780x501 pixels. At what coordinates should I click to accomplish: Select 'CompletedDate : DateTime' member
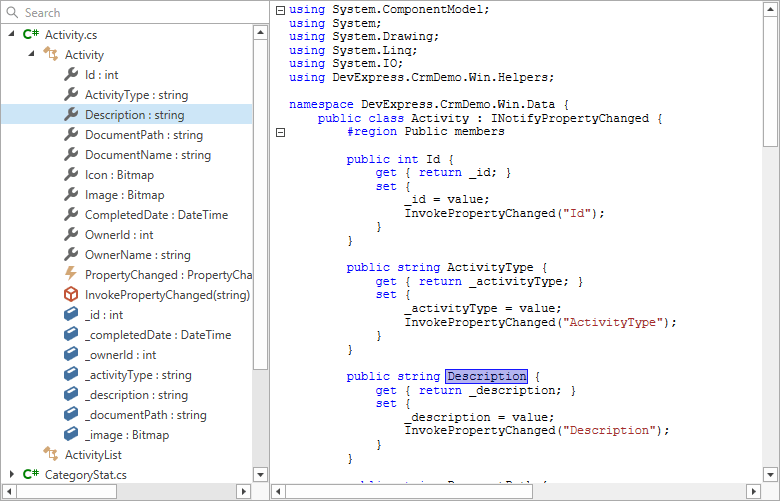point(156,214)
